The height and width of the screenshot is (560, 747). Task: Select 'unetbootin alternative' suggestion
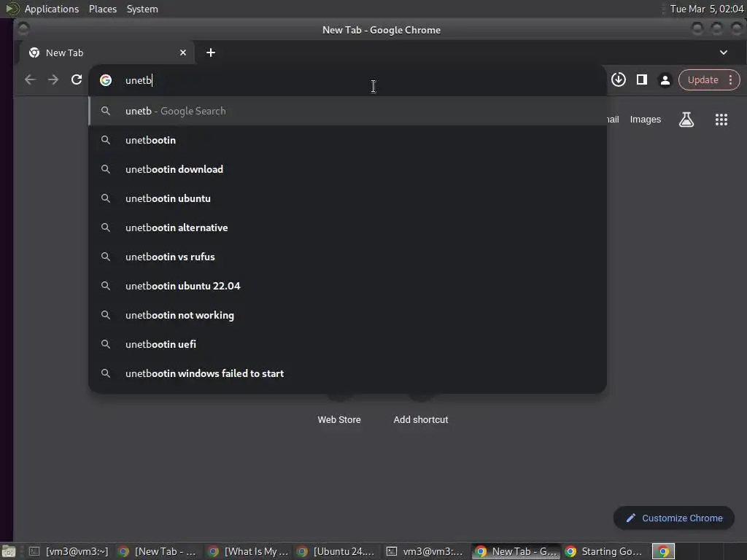[348, 227]
